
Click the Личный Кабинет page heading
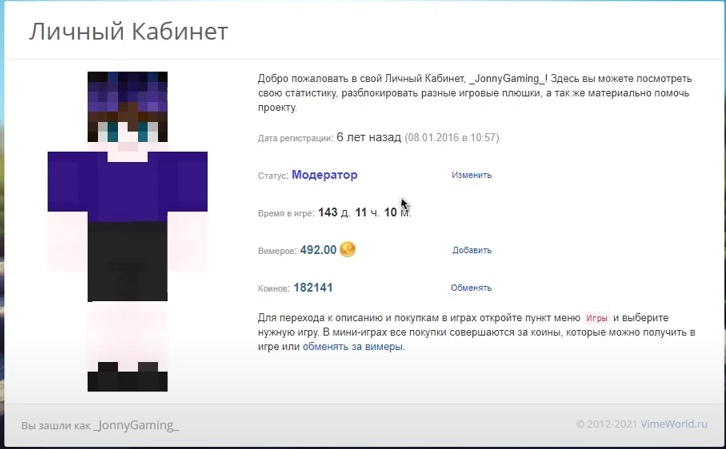coord(128,32)
